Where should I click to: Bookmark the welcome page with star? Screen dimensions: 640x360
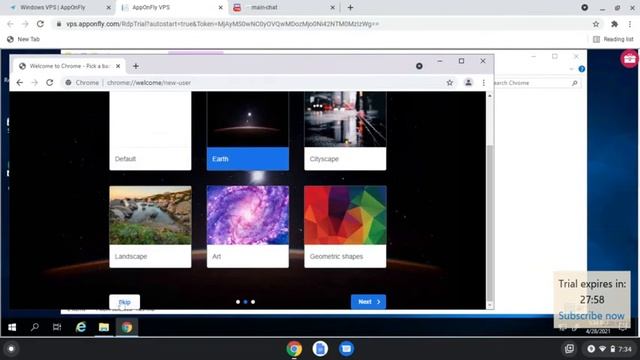coord(449,82)
